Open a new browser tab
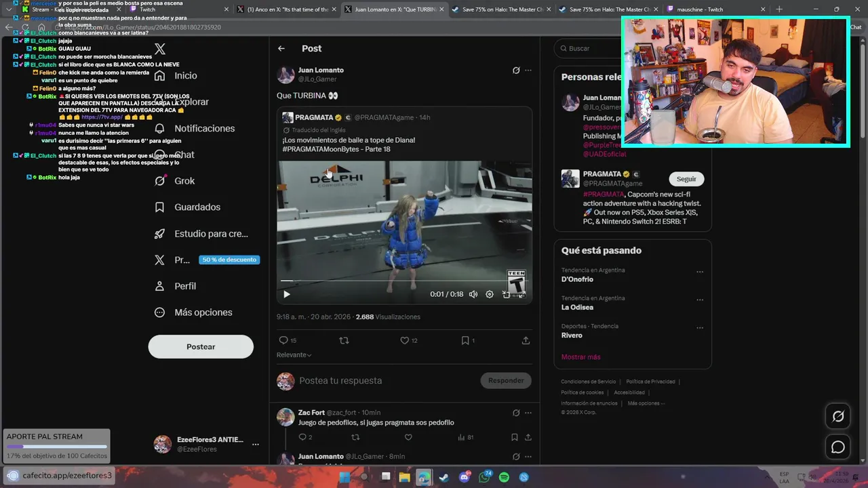 point(779,9)
